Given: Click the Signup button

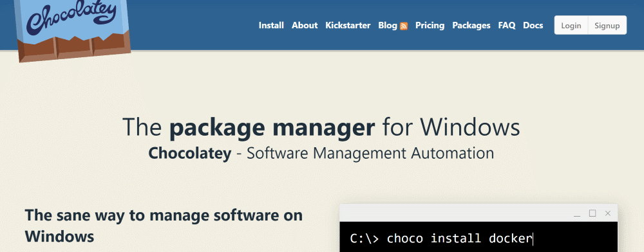Looking at the screenshot, I should pos(607,26).
